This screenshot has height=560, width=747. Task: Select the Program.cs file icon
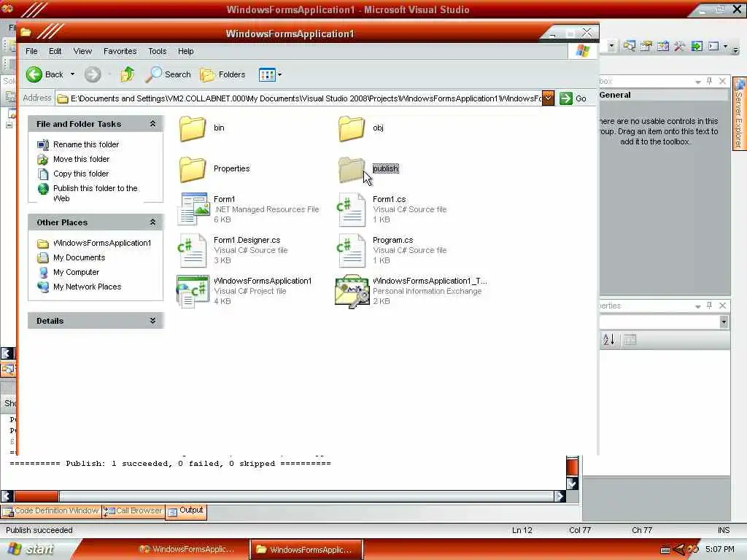(351, 249)
